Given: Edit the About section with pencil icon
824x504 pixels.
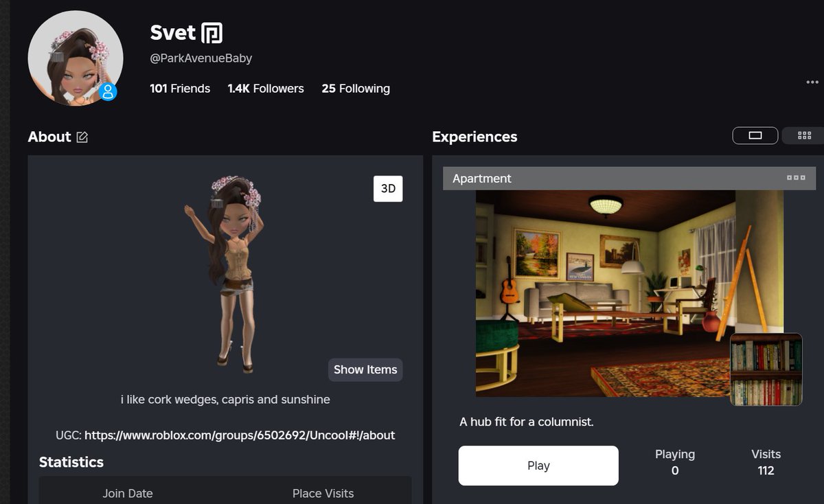Looking at the screenshot, I should click(x=82, y=137).
